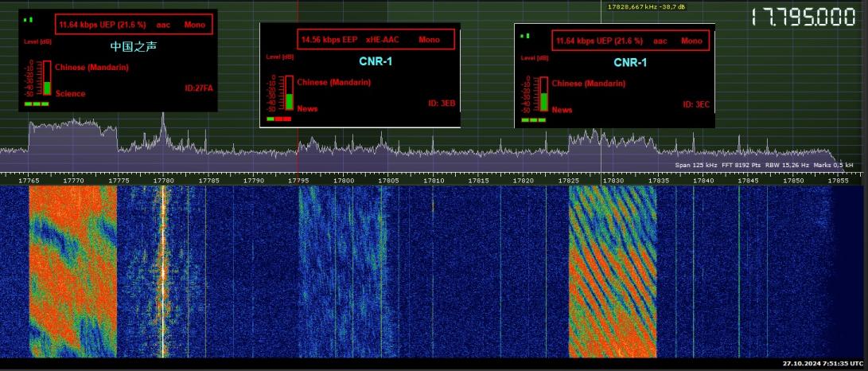Viewport: 868px width, 371px height.
Task: Click the 17790 frequency scale label
Action: tap(254, 181)
